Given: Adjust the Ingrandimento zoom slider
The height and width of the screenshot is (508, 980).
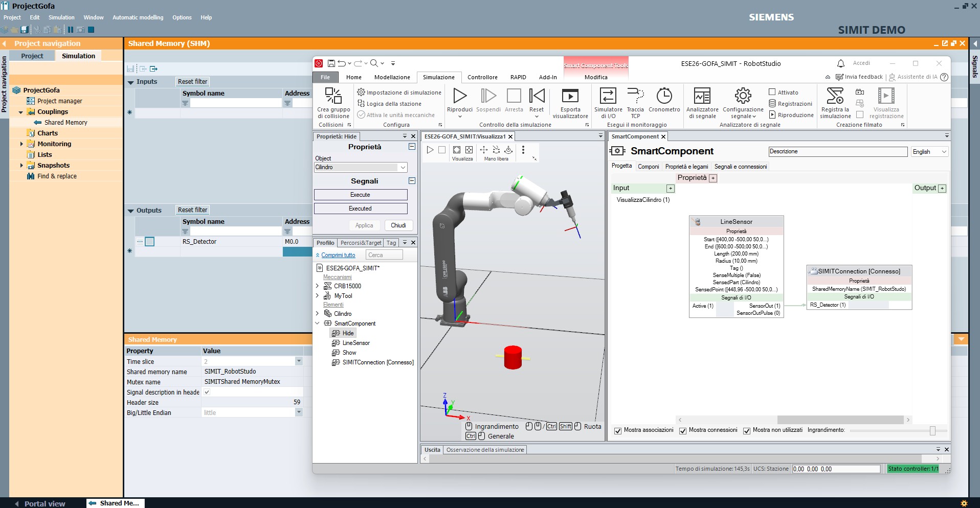Looking at the screenshot, I should point(932,431).
